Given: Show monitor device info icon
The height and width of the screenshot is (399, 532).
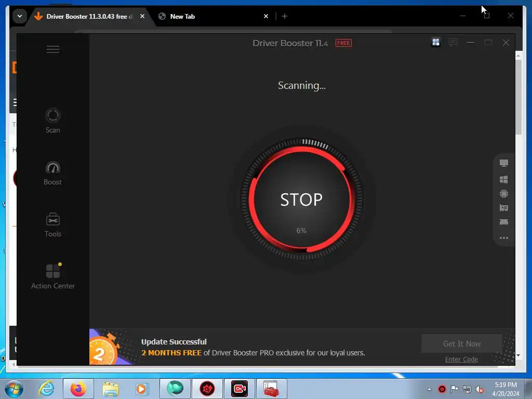Looking at the screenshot, I should tap(504, 163).
